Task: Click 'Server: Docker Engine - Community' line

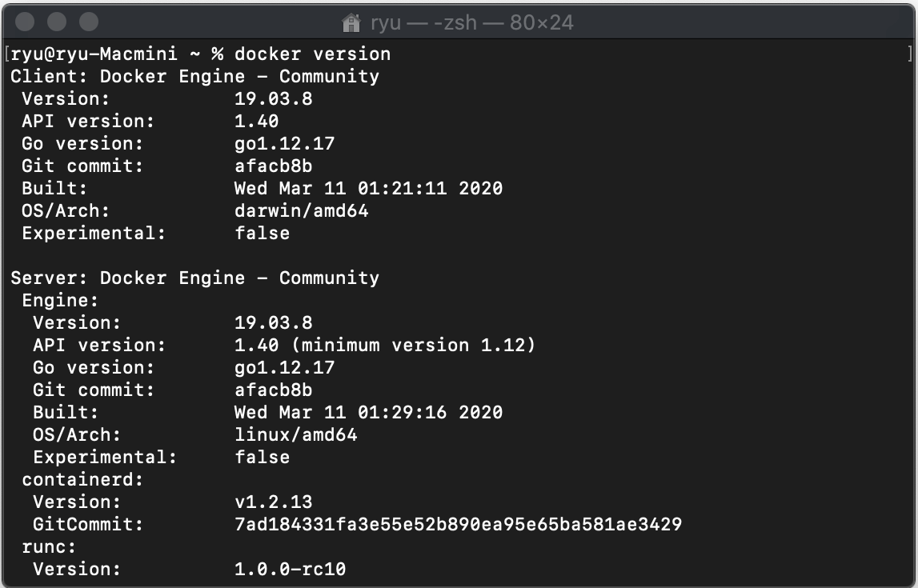Action: pos(195,278)
